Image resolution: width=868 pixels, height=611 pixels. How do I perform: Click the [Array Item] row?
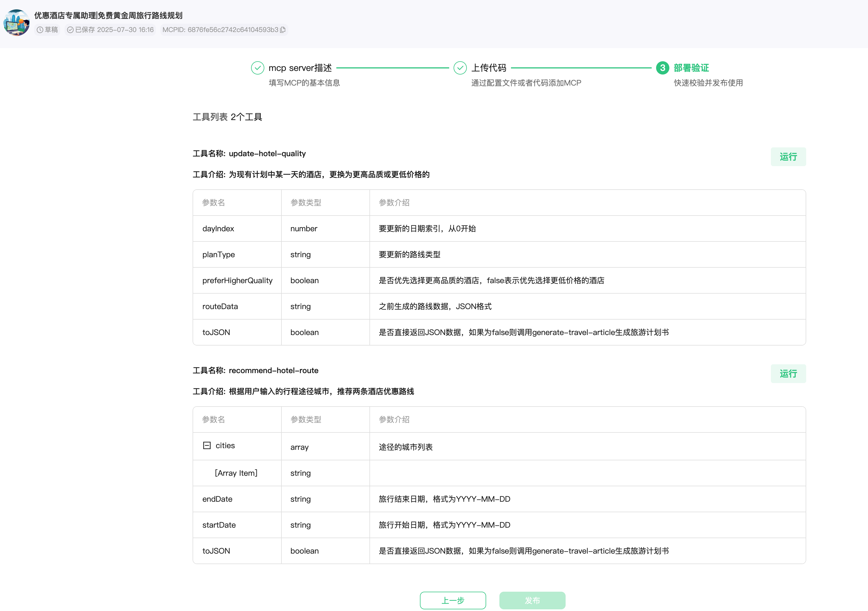tap(236, 473)
